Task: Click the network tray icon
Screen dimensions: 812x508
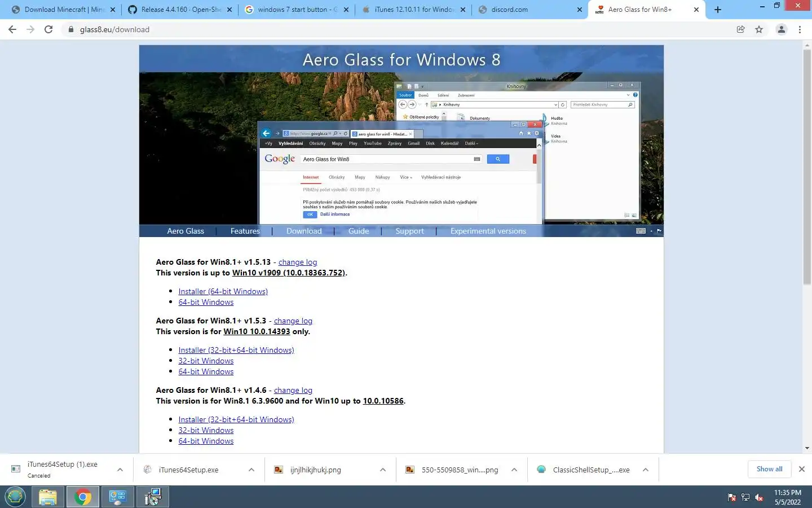Action: 745,497
